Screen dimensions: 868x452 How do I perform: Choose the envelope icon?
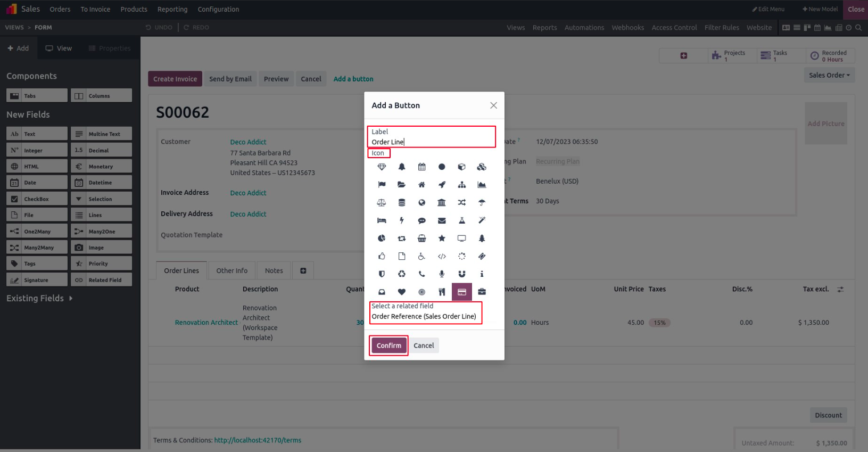coord(442,220)
